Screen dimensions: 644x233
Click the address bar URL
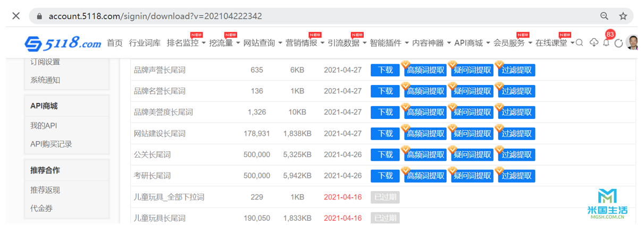click(x=155, y=16)
